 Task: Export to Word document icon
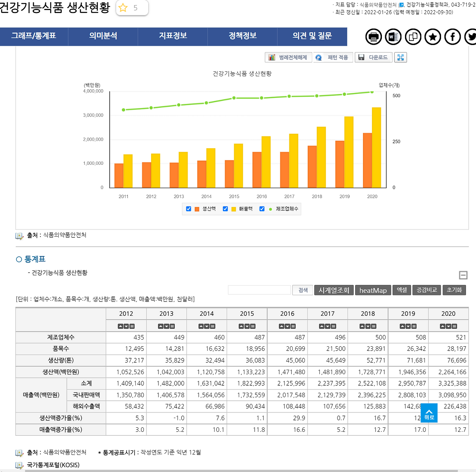click(x=393, y=37)
